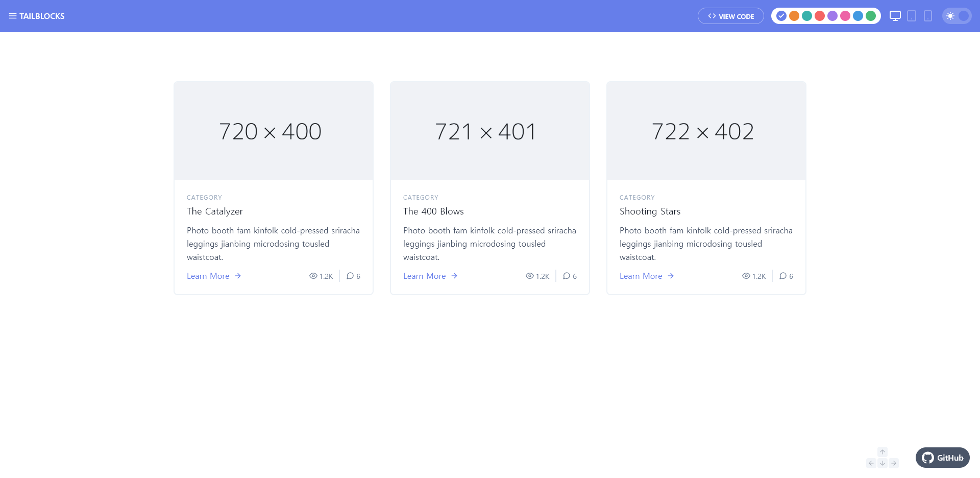The height and width of the screenshot is (478, 980).
Task: Click the 720 × 400 placeholder image
Action: coord(274,131)
